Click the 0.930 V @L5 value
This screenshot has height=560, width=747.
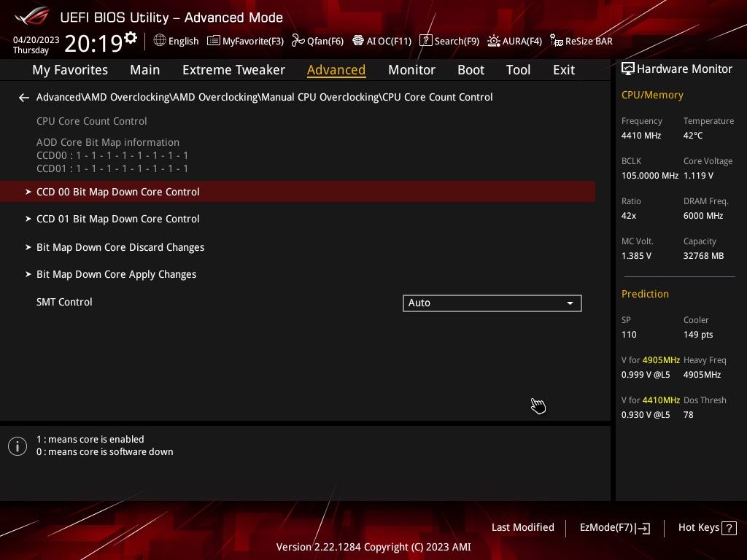(646, 415)
